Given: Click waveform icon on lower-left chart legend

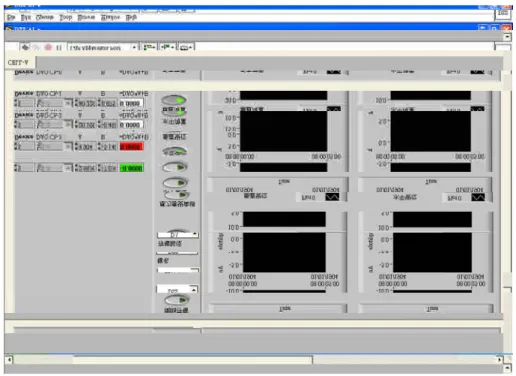Looking at the screenshot, I should (x=332, y=197).
